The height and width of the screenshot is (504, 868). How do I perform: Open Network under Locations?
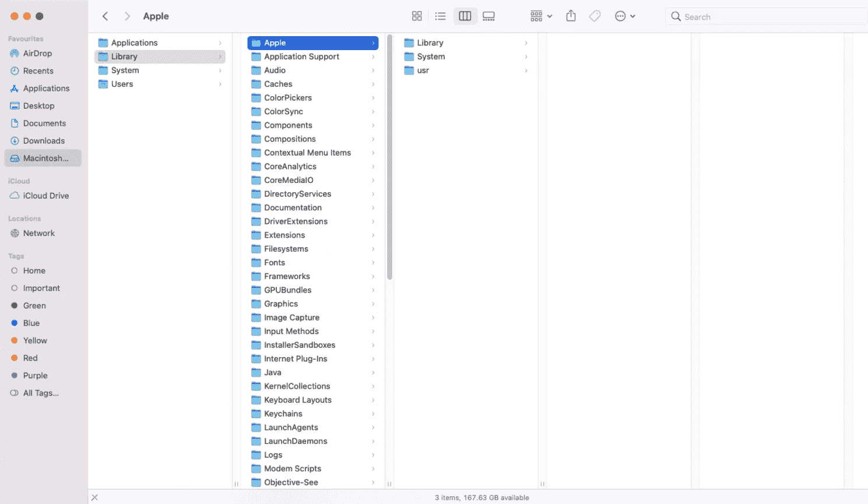pyautogui.click(x=38, y=233)
